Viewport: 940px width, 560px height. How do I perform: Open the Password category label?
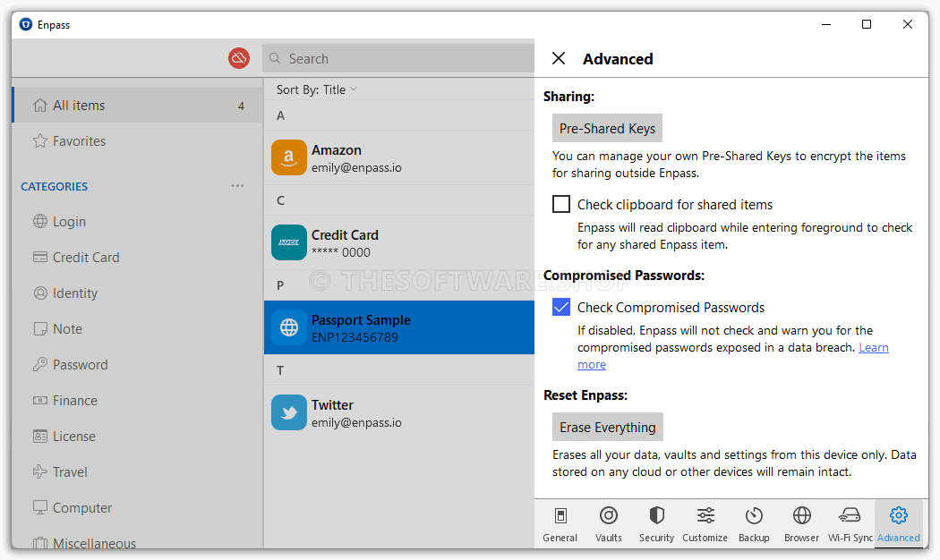[81, 364]
